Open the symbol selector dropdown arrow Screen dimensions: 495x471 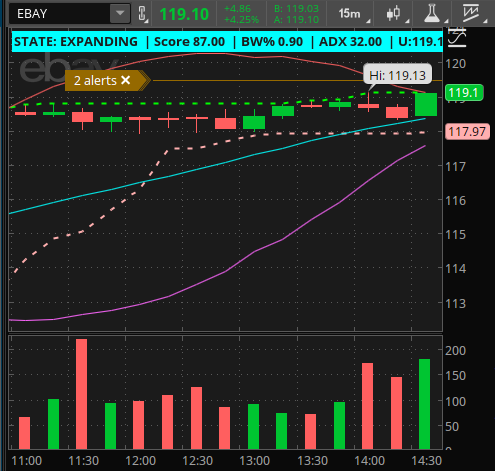click(x=120, y=14)
